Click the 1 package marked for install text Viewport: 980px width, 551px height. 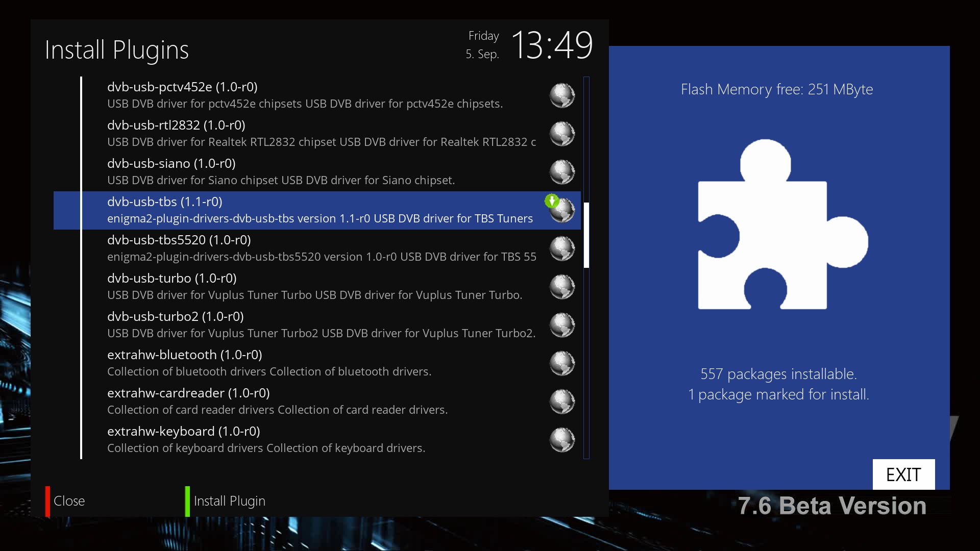click(x=778, y=394)
